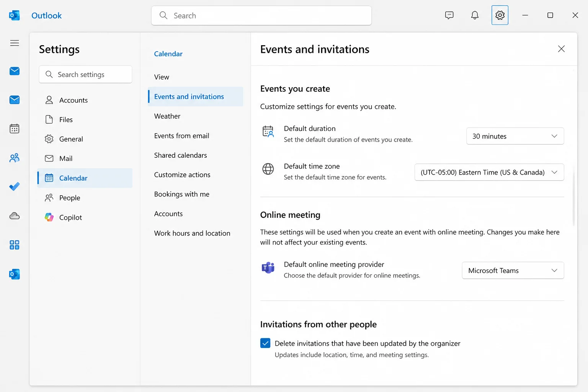The width and height of the screenshot is (588, 392).
Task: Click into the Search settings field
Action: point(85,74)
